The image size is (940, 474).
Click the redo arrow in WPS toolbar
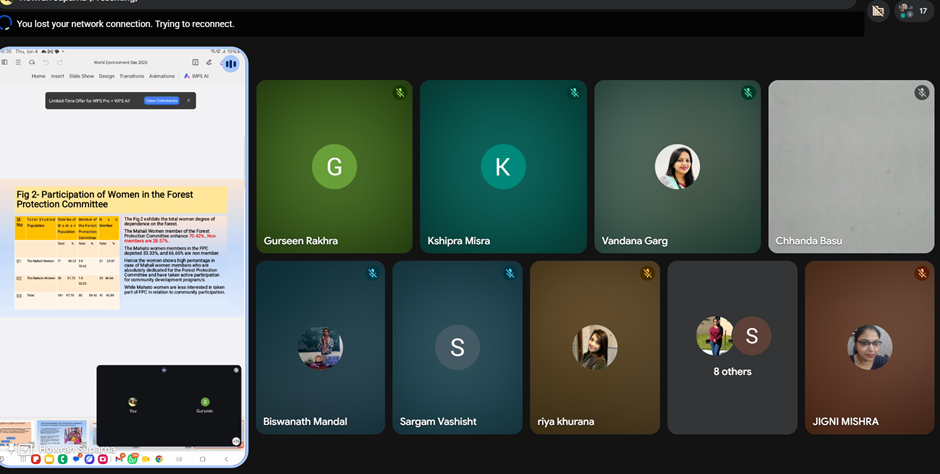click(x=59, y=62)
